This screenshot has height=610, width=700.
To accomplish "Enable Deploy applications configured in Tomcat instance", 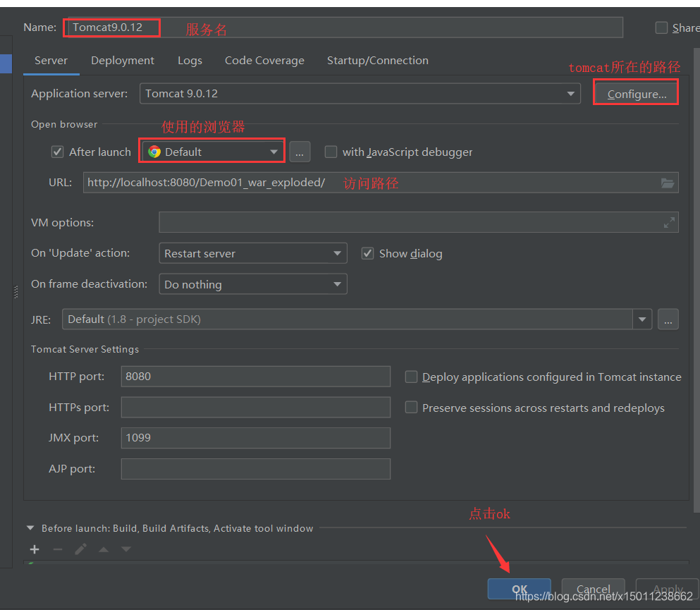I will [x=411, y=377].
